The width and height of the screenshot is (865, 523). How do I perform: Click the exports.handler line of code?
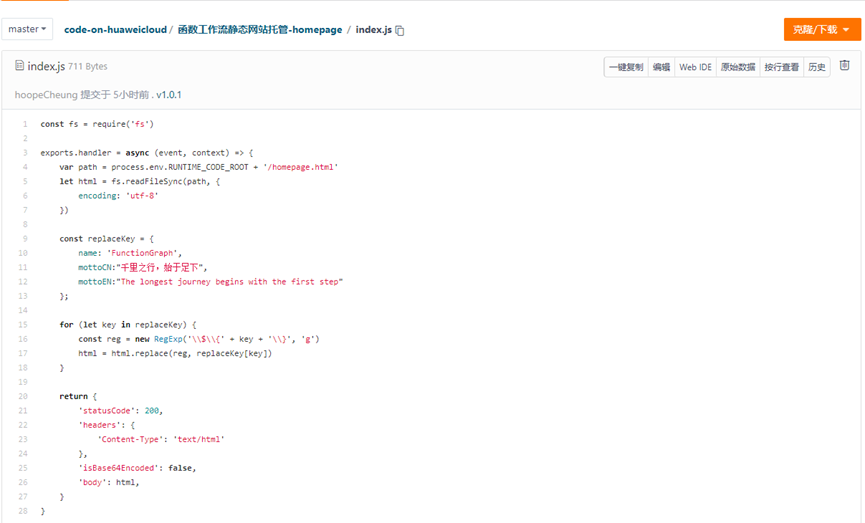[x=147, y=153]
